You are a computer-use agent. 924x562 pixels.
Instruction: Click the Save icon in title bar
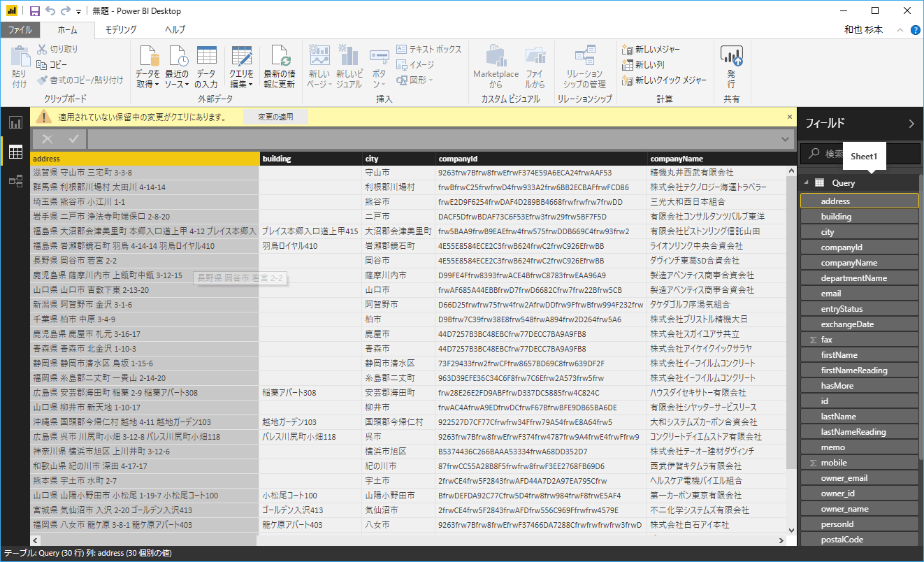35,11
